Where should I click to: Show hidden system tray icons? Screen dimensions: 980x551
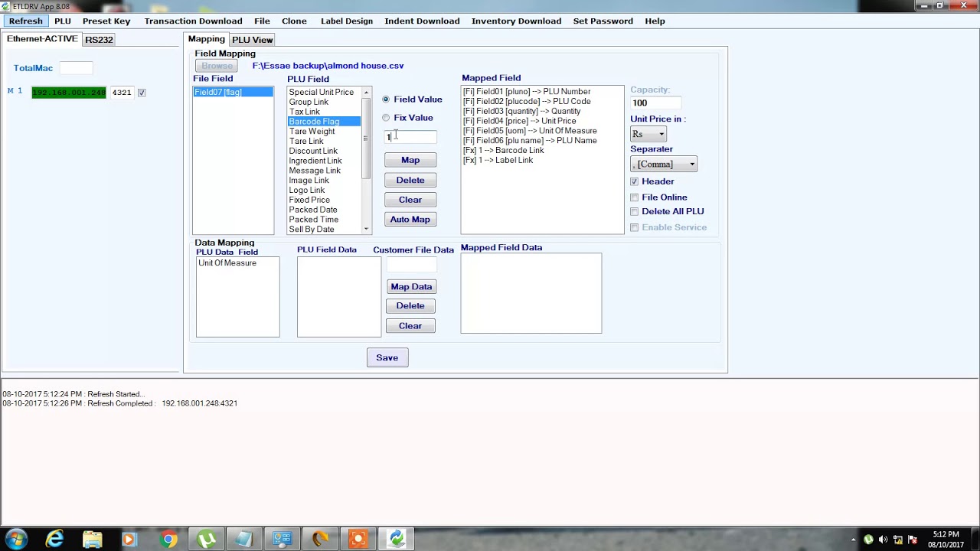853,540
